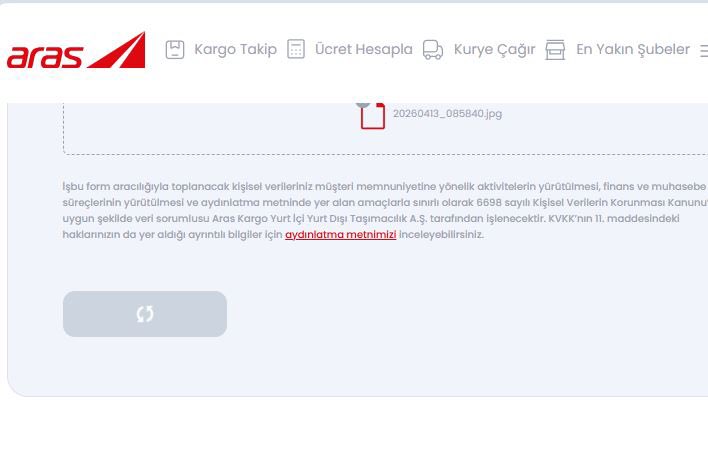Viewport: 708px width, 469px height.
Task: Click the Kurye Çağır truck icon
Action: point(433,50)
